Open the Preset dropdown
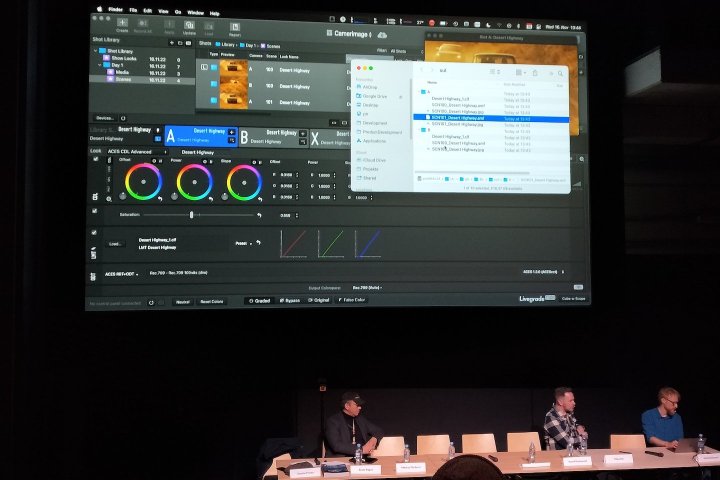The image size is (720, 480). tap(244, 243)
